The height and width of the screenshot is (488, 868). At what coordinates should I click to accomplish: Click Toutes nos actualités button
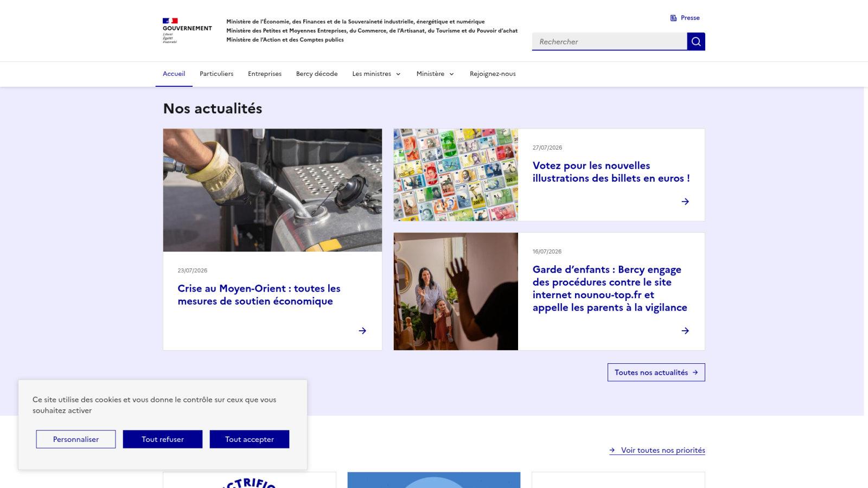(656, 373)
